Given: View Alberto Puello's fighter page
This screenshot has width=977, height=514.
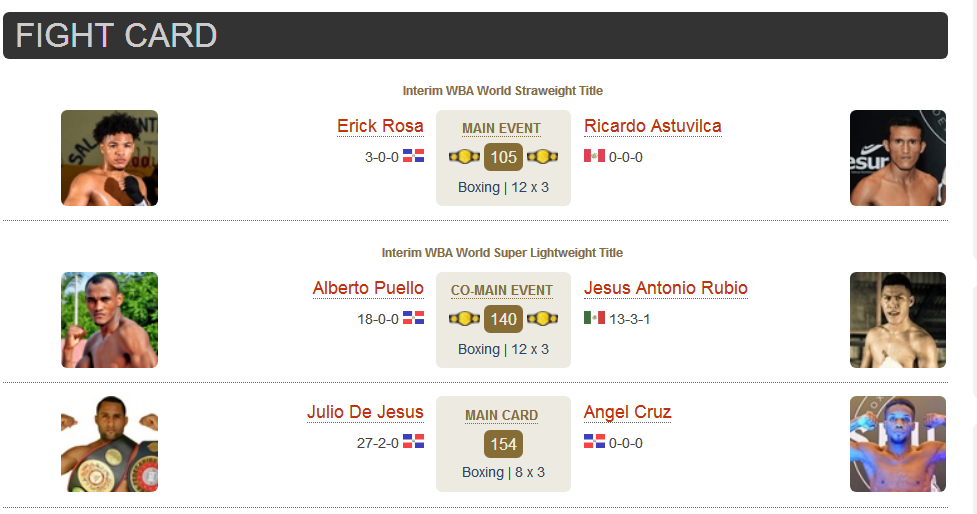Looking at the screenshot, I should point(368,288).
